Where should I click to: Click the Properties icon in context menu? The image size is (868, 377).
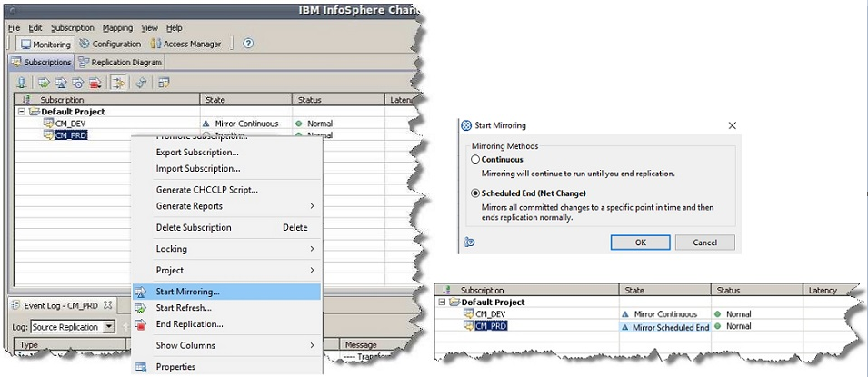pyautogui.click(x=141, y=367)
